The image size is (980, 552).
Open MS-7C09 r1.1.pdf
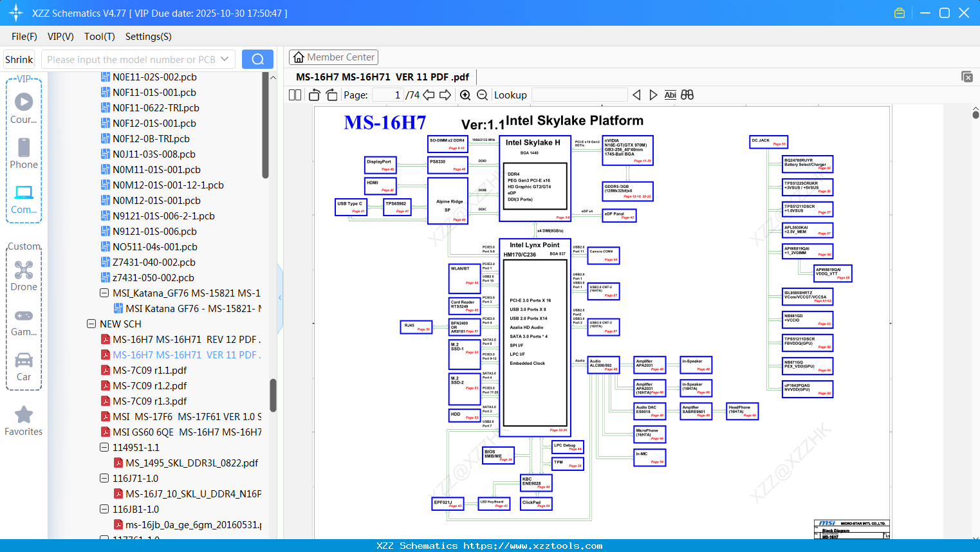150,371
